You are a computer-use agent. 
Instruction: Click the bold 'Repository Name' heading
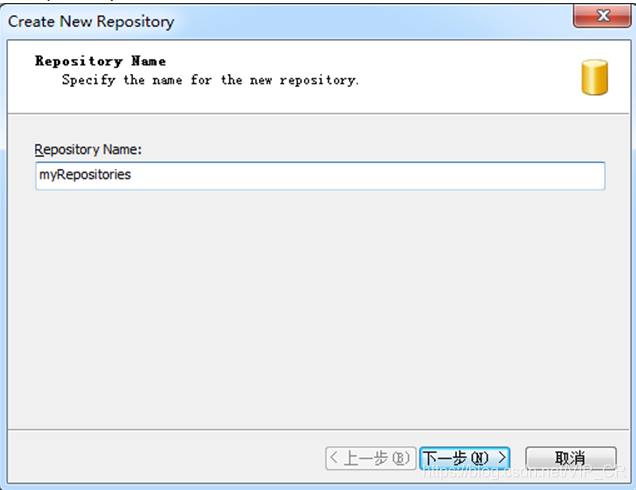(x=100, y=61)
